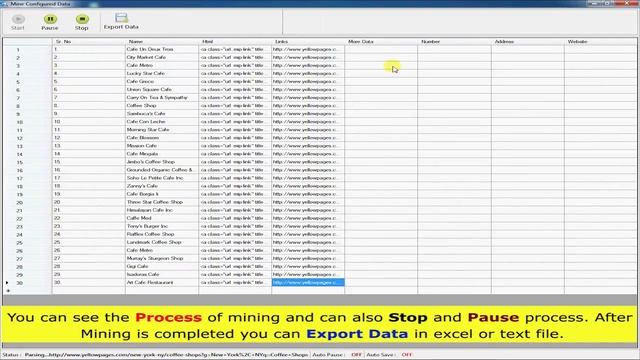Viewport: 640px width, 360px height.
Task: Click the Sr. No cell showing 15
Action: tap(89, 162)
